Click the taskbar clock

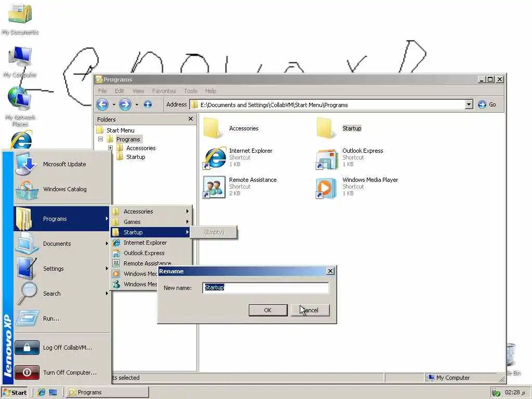[x=515, y=392]
